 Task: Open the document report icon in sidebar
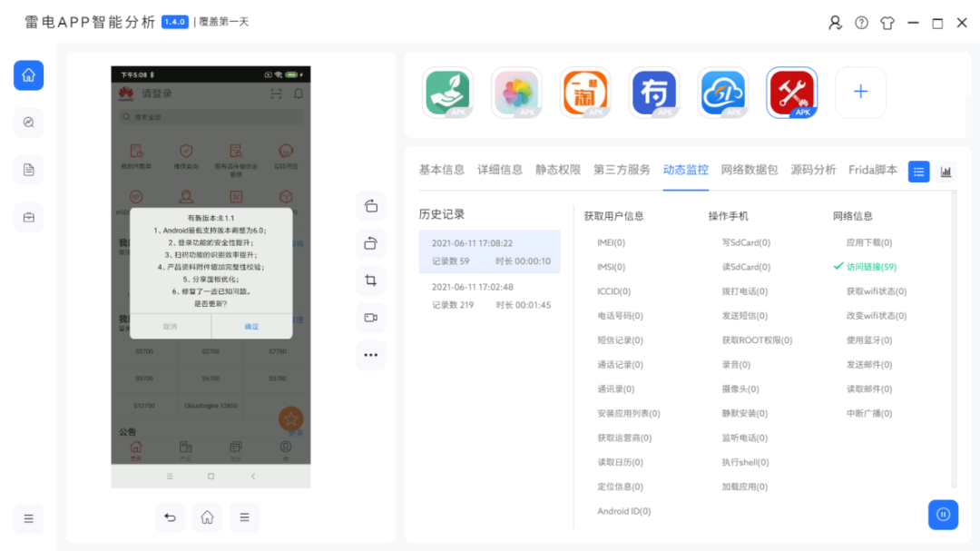coord(28,170)
